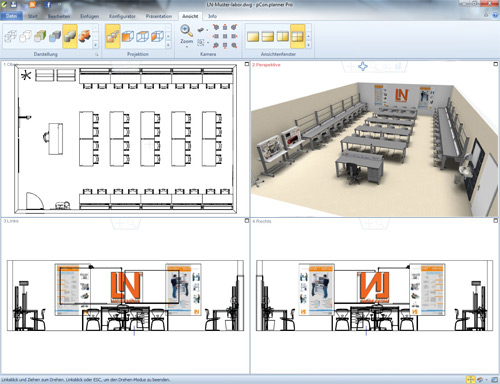Click the blue monitor icon in status bar
The width and height of the screenshot is (500, 384).
[494, 380]
